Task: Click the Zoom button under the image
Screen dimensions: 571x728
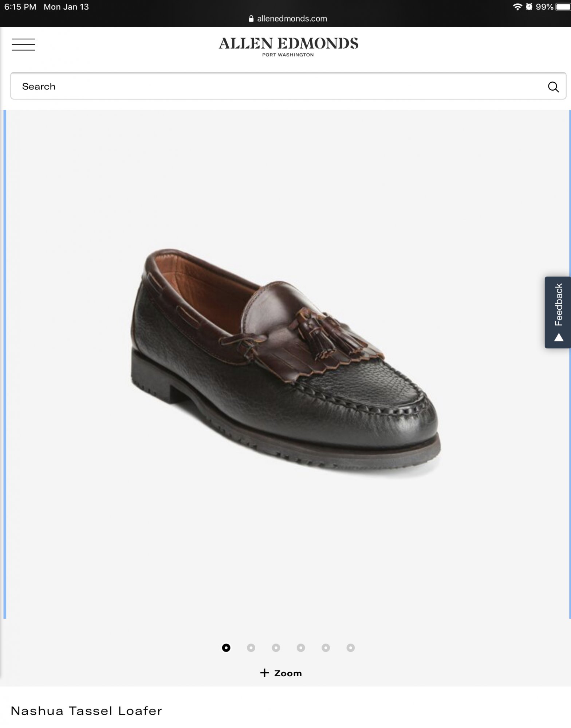Action: point(281,673)
